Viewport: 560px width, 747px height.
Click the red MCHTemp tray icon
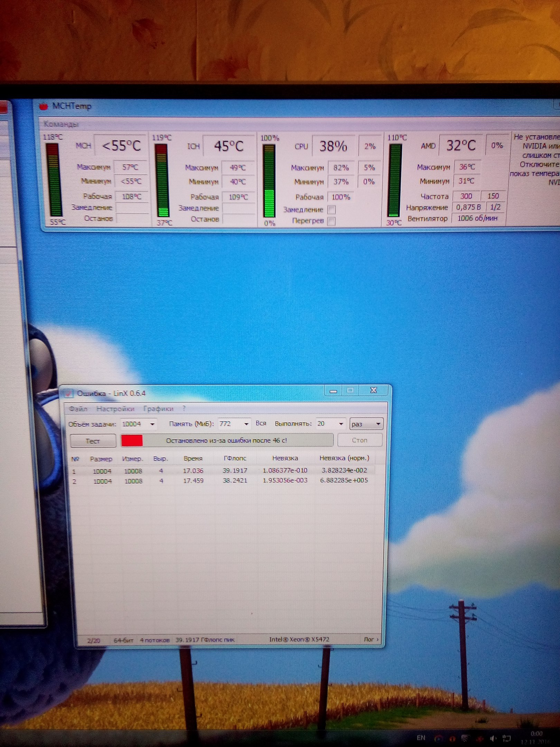pyautogui.click(x=480, y=739)
